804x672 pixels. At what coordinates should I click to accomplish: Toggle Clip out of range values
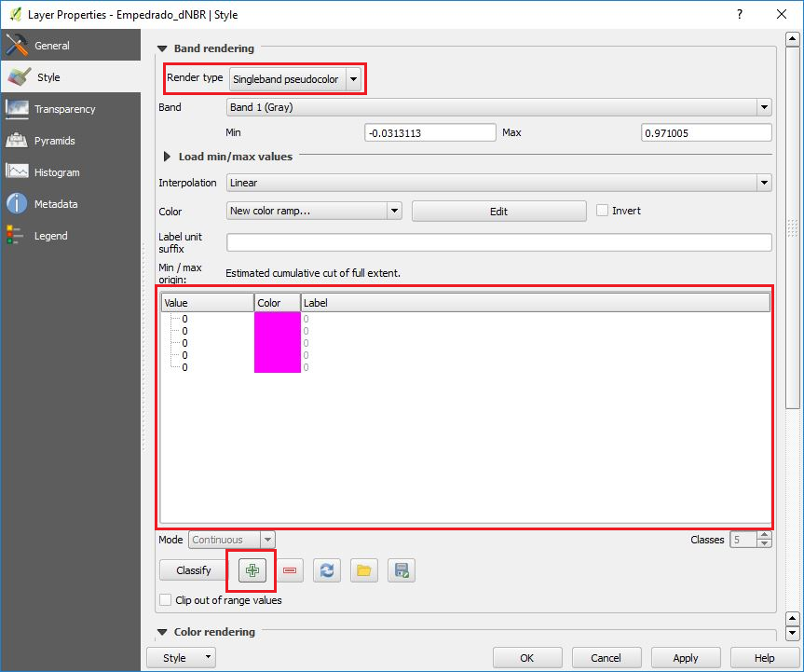pyautogui.click(x=166, y=600)
